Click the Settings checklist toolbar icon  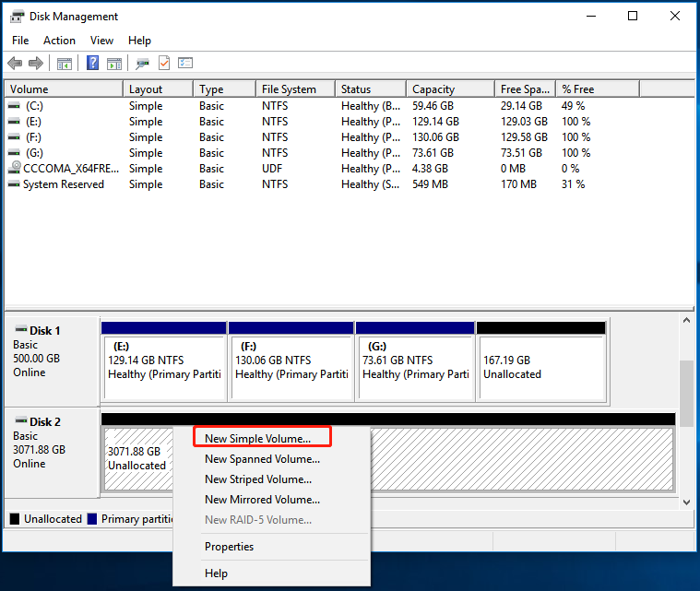(185, 64)
